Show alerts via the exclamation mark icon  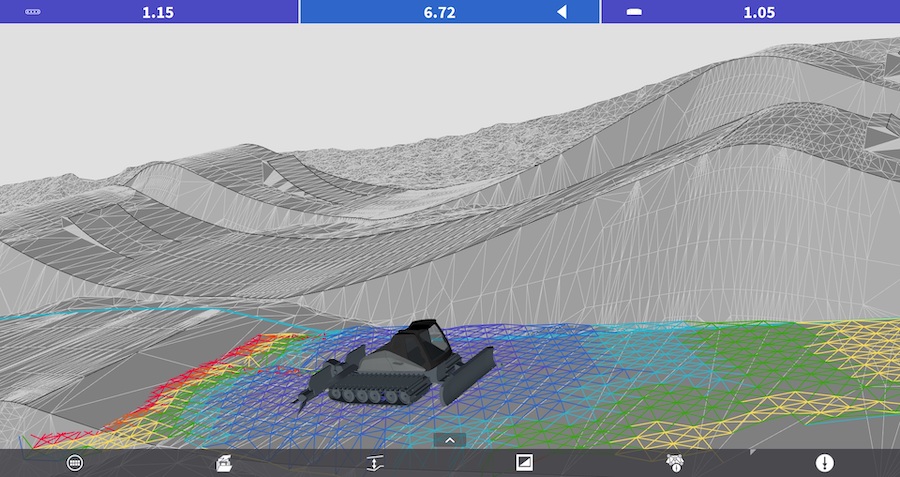click(824, 463)
